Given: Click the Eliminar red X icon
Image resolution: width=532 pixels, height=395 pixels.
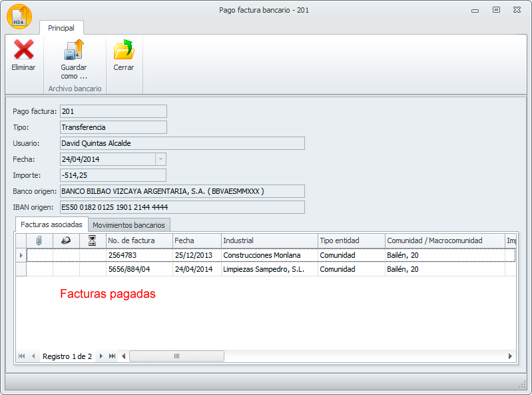Looking at the screenshot, I should pos(23,49).
